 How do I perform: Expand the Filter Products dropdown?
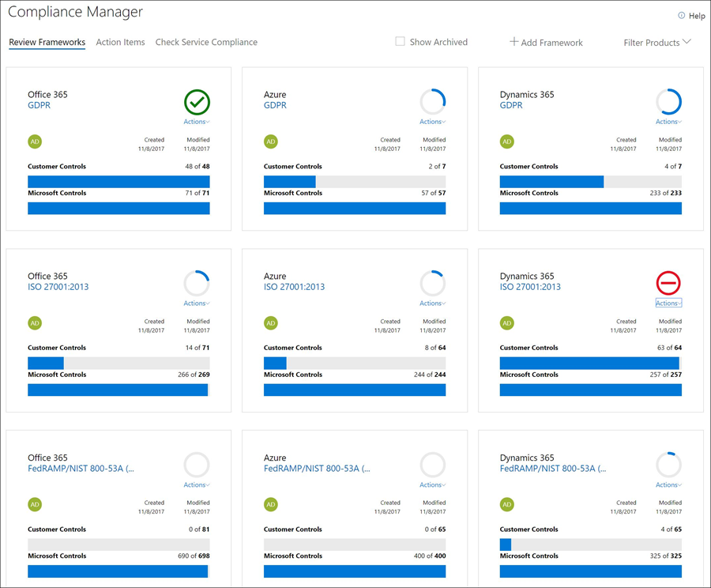[x=656, y=43]
